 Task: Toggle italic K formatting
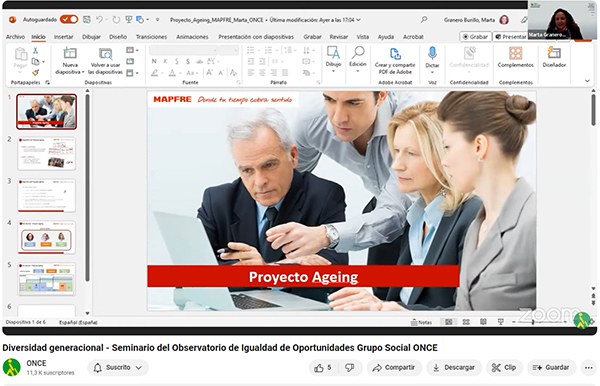[x=165, y=61]
